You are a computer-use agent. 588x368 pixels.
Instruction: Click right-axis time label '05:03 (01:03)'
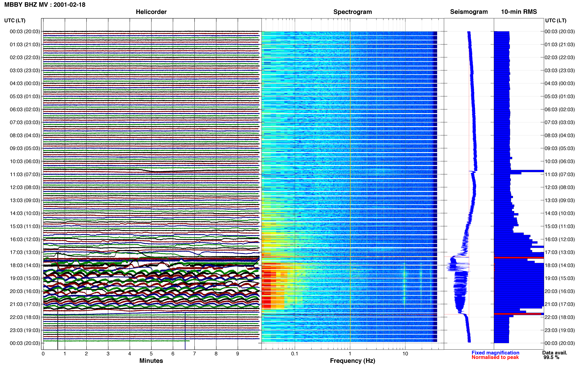click(x=560, y=96)
